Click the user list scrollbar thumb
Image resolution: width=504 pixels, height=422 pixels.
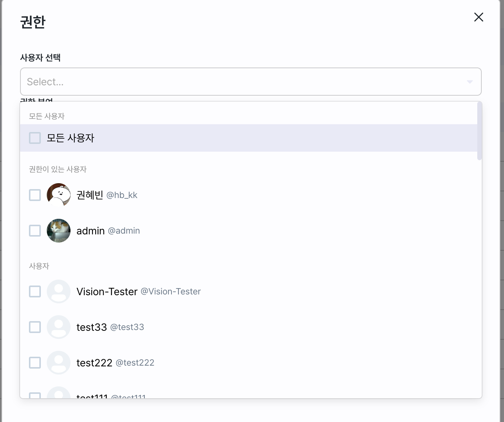point(479,131)
